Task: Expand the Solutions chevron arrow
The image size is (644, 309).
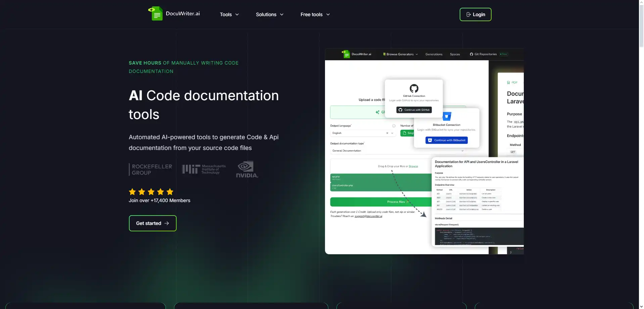Action: pyautogui.click(x=282, y=14)
